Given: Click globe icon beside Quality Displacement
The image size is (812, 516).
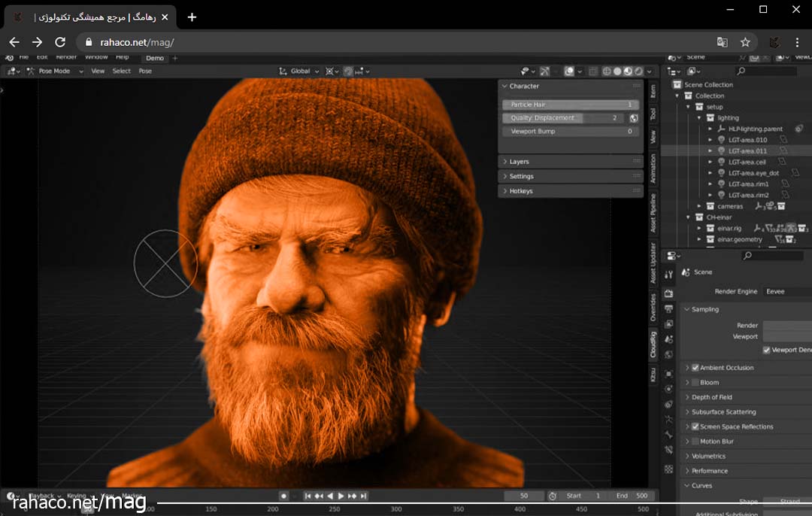Looking at the screenshot, I should click(634, 118).
